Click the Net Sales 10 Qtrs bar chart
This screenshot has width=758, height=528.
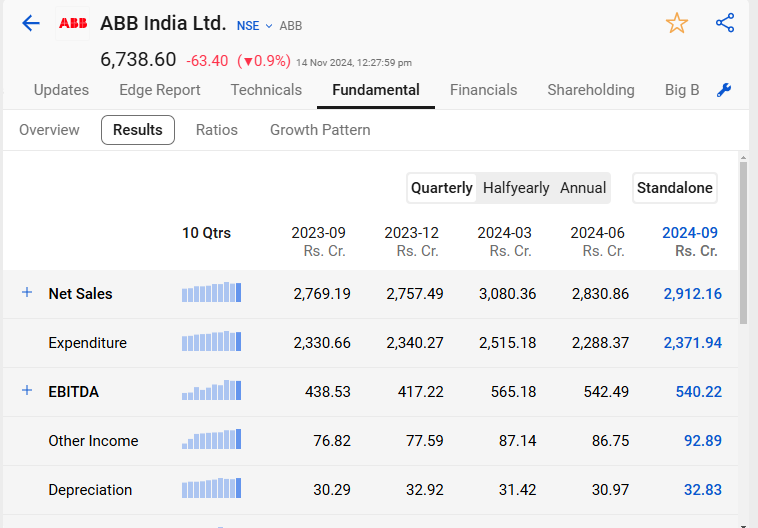tap(211, 292)
